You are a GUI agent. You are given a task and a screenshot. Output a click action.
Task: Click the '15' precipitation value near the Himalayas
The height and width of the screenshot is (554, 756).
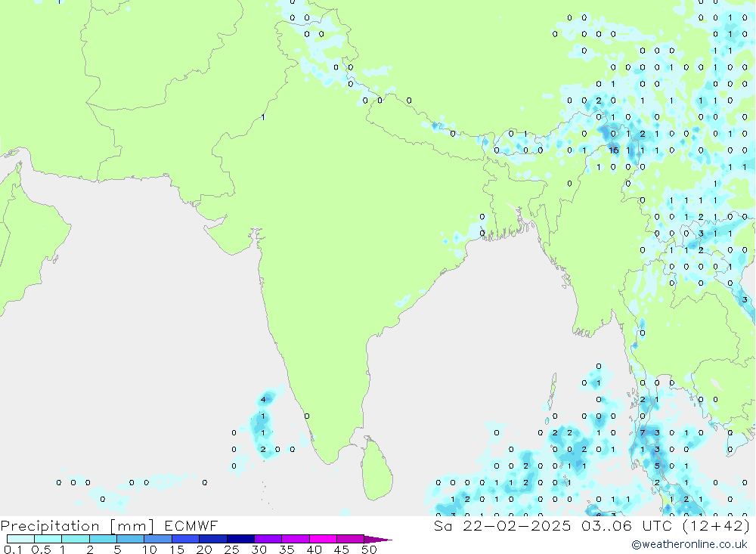click(613, 150)
